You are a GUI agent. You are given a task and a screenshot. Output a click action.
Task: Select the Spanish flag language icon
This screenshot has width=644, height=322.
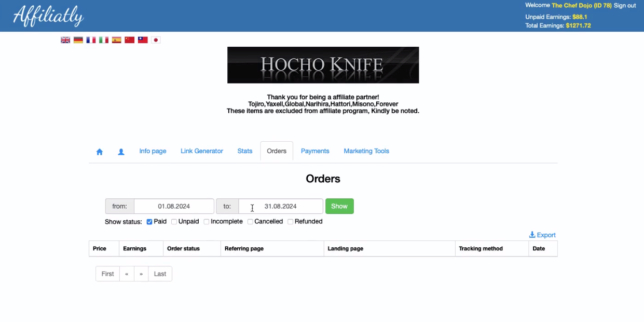click(x=117, y=40)
